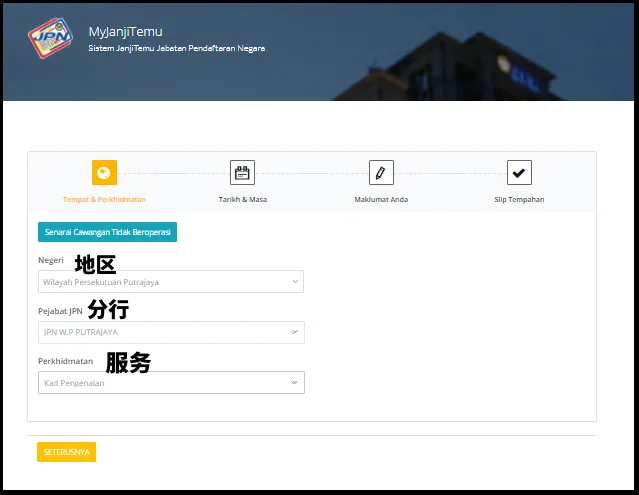Expand the Pejabat JPN dropdown
Image resolution: width=639 pixels, height=495 pixels.
[x=170, y=332]
